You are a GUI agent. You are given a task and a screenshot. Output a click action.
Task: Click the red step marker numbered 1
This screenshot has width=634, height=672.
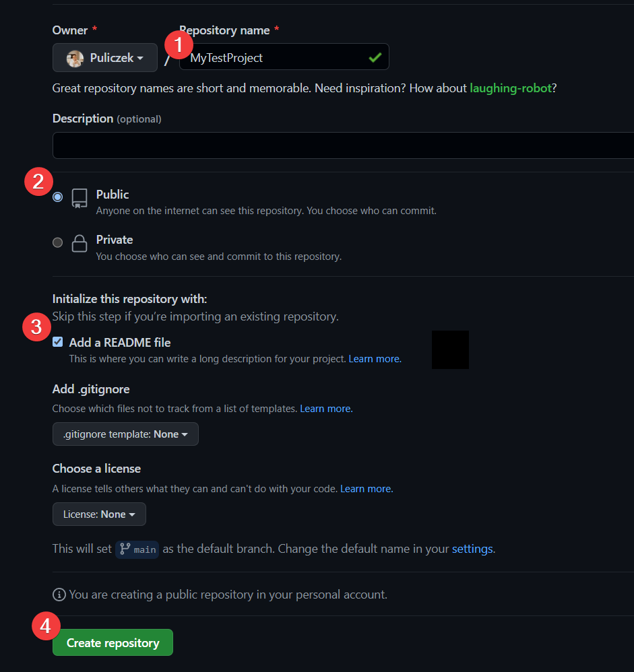pyautogui.click(x=179, y=44)
